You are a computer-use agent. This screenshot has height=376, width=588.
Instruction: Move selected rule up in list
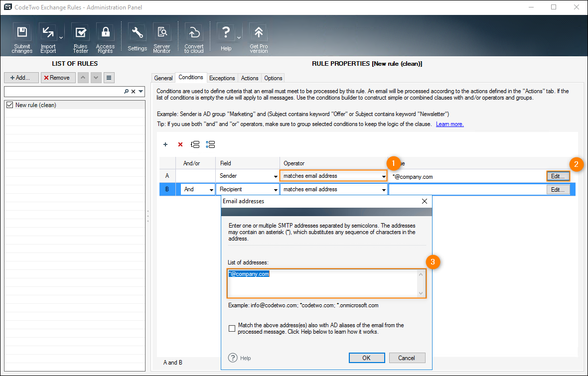(83, 78)
